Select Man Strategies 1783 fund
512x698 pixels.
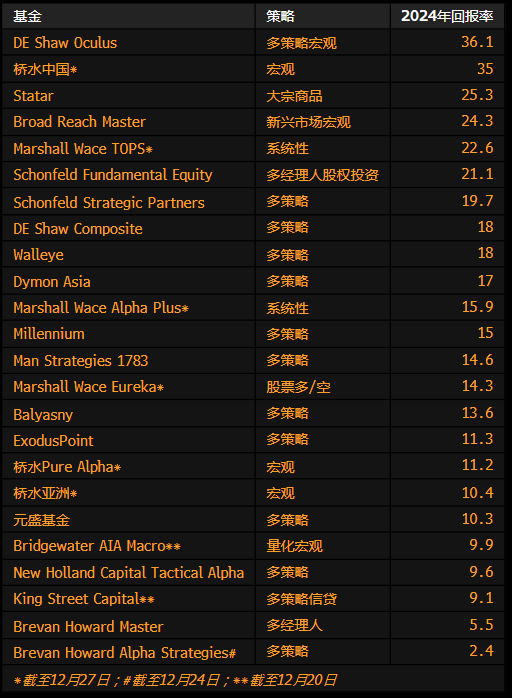point(81,361)
